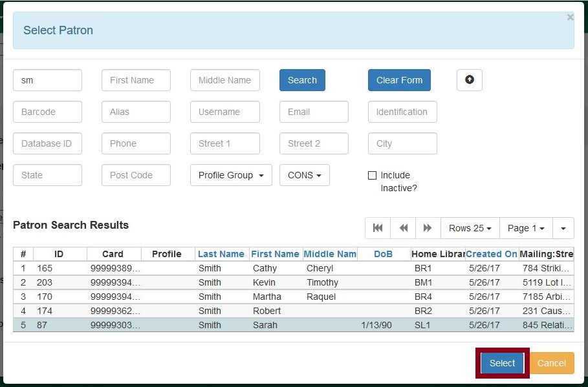Go to the previous results page

click(x=403, y=228)
